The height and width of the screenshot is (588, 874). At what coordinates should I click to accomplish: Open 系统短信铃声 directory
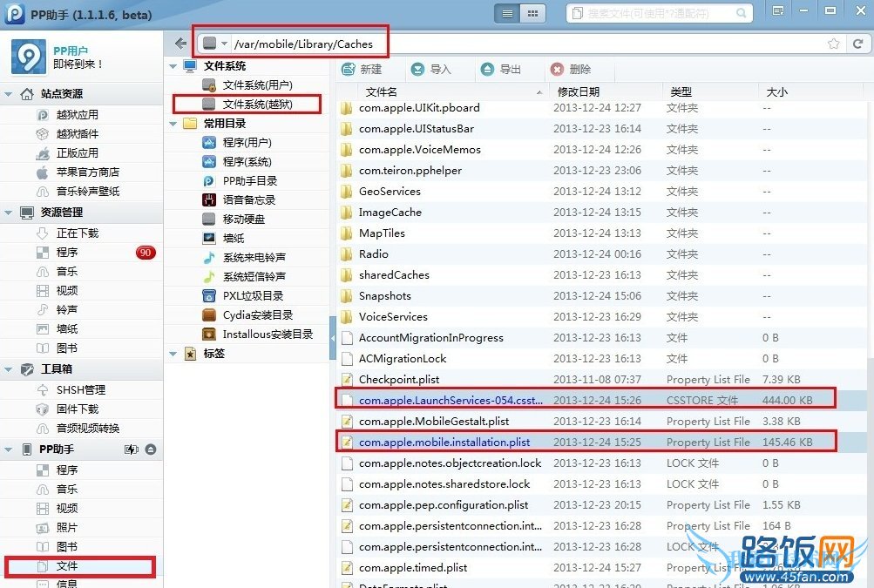(244, 276)
